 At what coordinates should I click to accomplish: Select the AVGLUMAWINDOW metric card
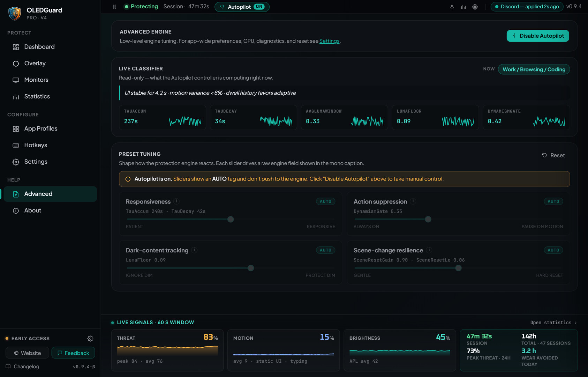[x=345, y=118]
